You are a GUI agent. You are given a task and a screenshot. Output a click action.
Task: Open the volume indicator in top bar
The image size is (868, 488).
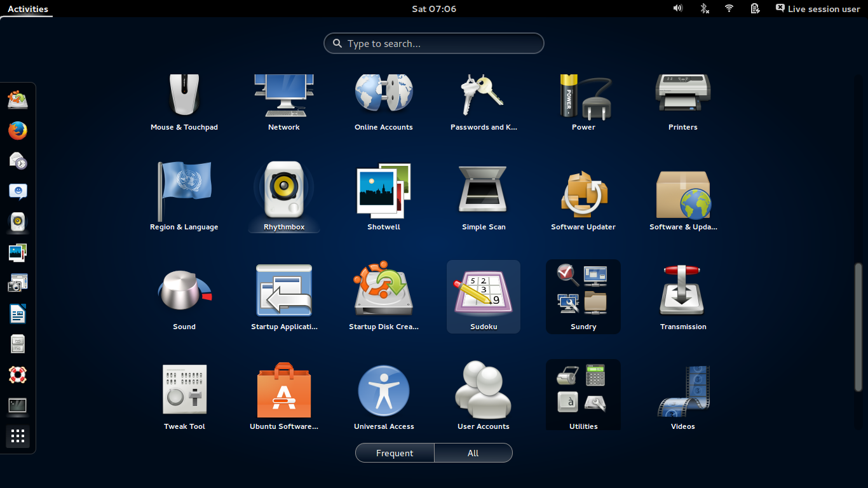[x=678, y=8]
